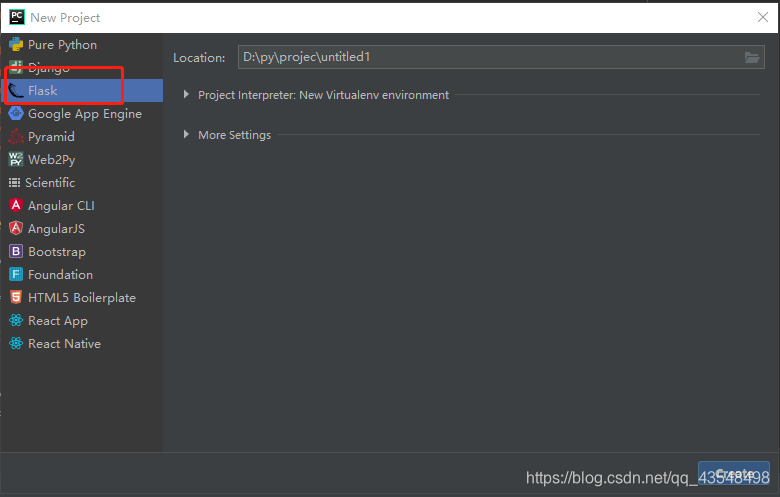Choose Foundation project type
This screenshot has width=780, height=497.
click(x=82, y=274)
